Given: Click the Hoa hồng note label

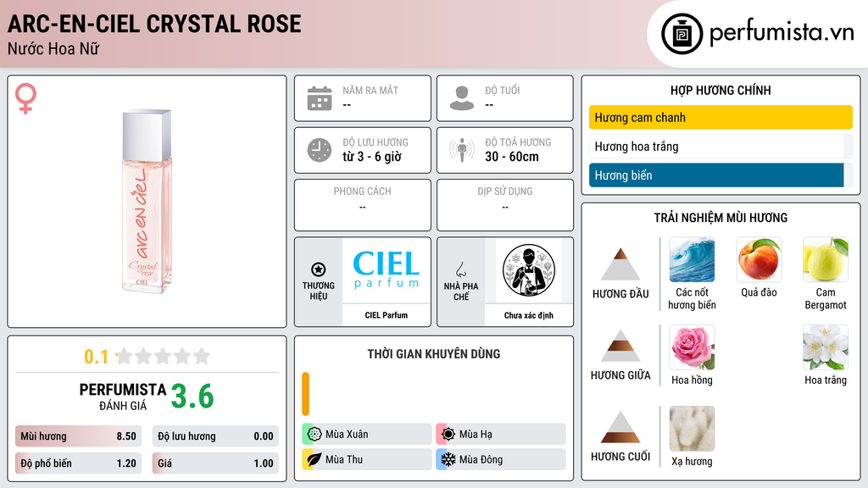Looking at the screenshot, I should (x=692, y=380).
